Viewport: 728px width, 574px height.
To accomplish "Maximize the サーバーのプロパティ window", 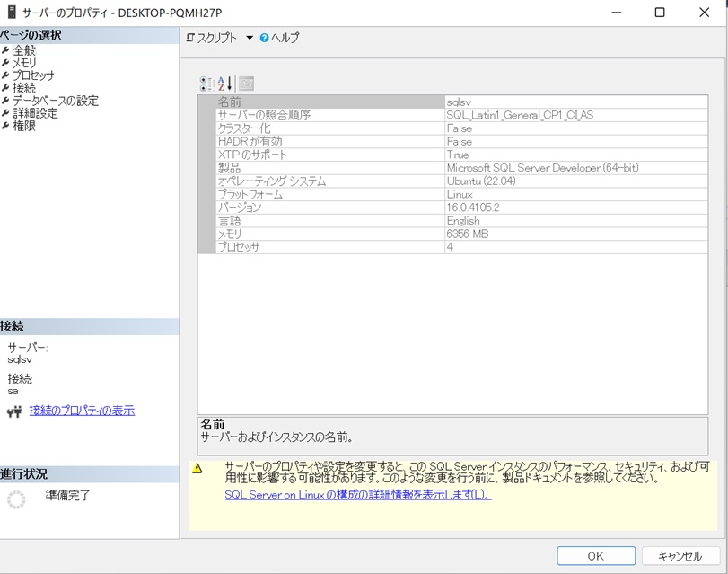I will [660, 13].
